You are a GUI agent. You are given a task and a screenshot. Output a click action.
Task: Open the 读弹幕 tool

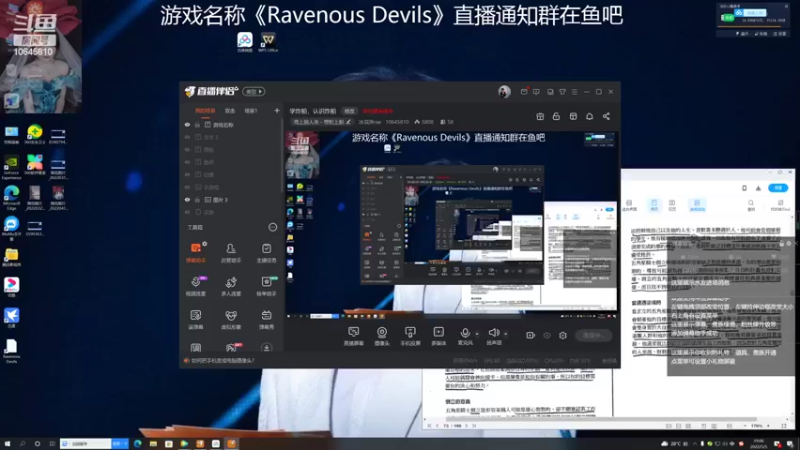[x=195, y=319]
